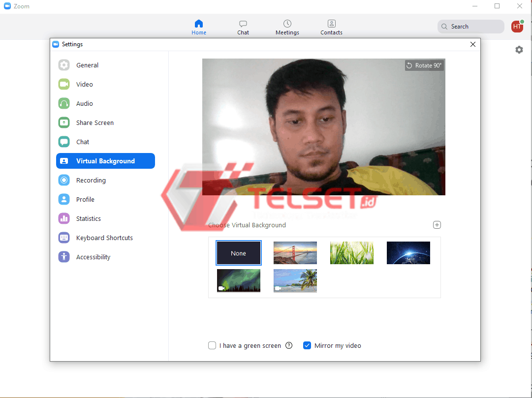Select the Profile settings item
Image resolution: width=532 pixels, height=398 pixels.
point(85,199)
